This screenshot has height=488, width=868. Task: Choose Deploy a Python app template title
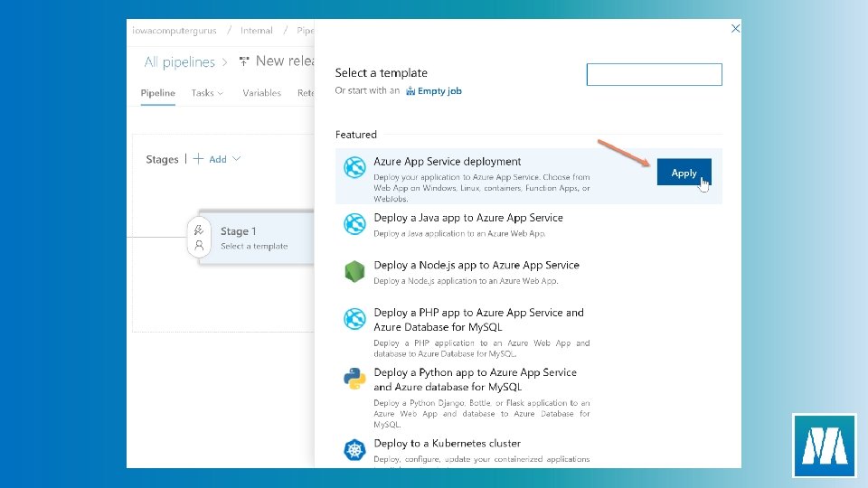coord(475,380)
